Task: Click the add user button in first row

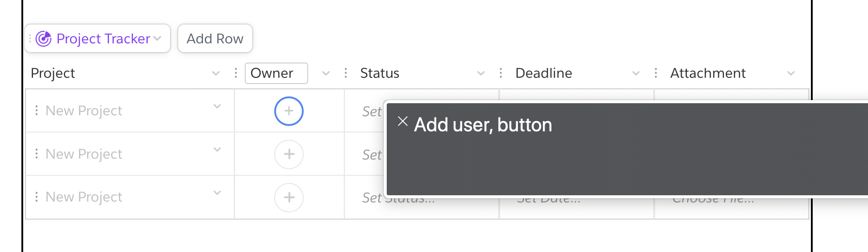Action: coord(289,111)
